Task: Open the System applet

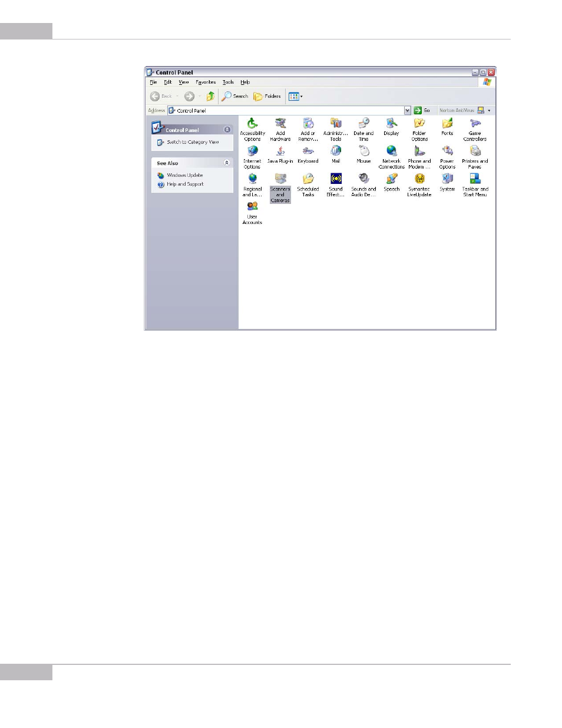Action: (x=447, y=183)
